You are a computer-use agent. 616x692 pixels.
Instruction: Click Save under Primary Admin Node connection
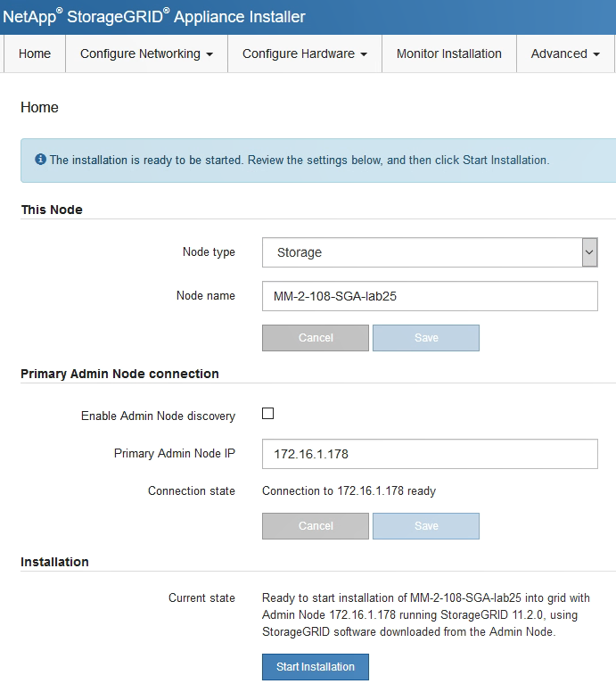(x=426, y=526)
